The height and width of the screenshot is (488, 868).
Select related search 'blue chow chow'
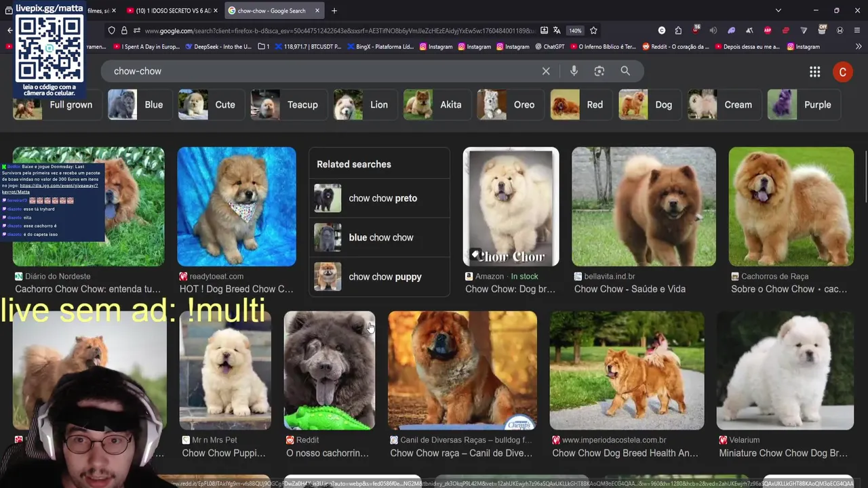tap(379, 237)
